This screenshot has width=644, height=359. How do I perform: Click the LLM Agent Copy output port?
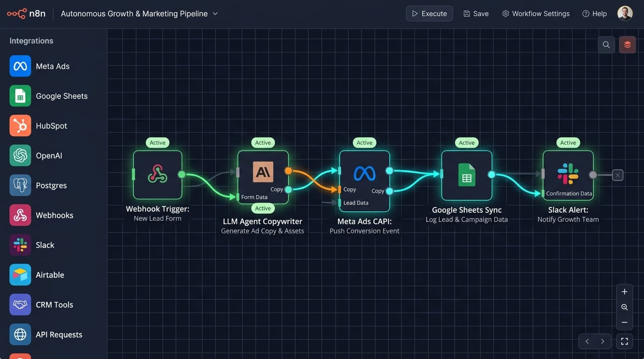tap(288, 189)
